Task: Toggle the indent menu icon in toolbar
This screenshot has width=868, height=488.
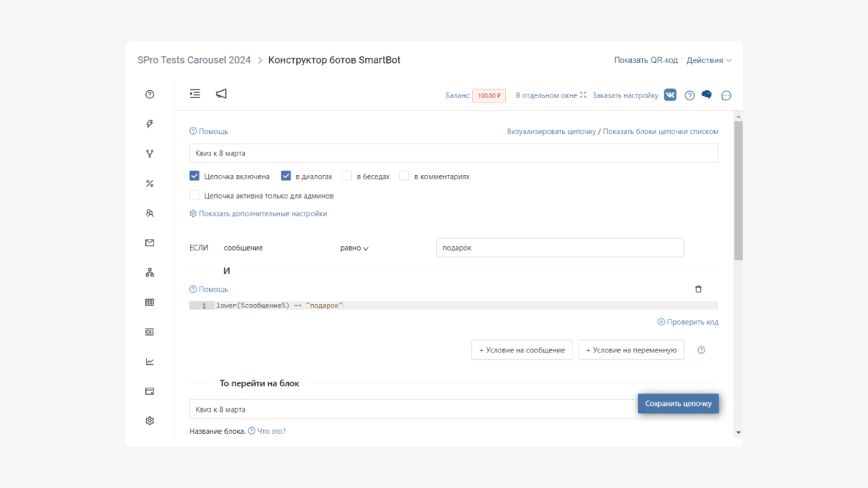Action: click(195, 94)
